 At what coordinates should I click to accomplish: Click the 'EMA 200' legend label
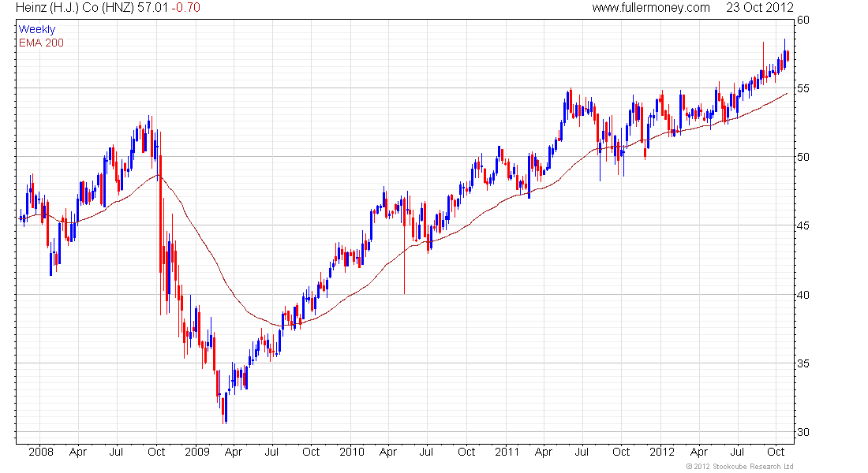(x=41, y=43)
